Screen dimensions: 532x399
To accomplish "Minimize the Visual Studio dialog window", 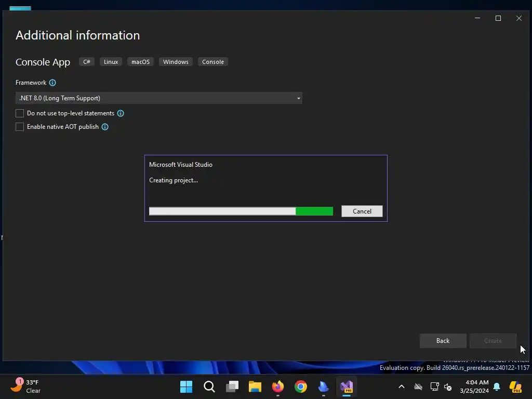I will coord(477,18).
